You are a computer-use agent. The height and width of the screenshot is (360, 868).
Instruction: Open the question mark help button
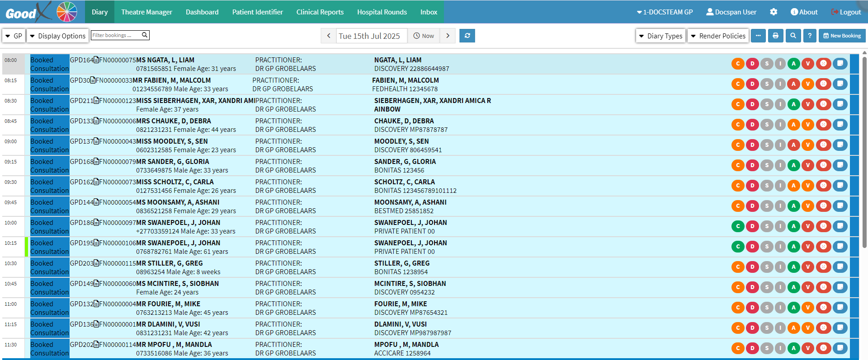810,36
